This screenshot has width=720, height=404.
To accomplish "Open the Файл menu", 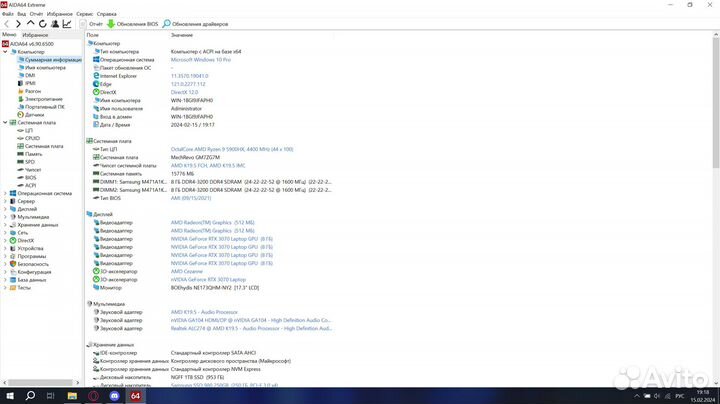I will pos(8,14).
